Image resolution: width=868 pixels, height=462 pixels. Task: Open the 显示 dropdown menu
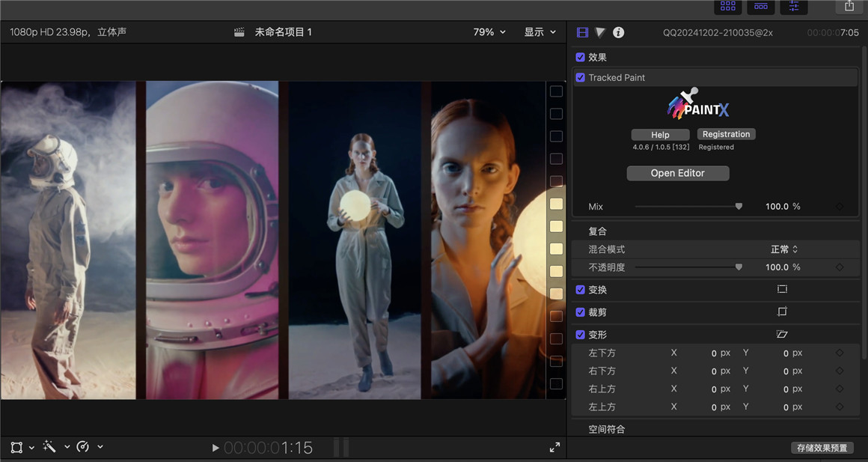(540, 31)
